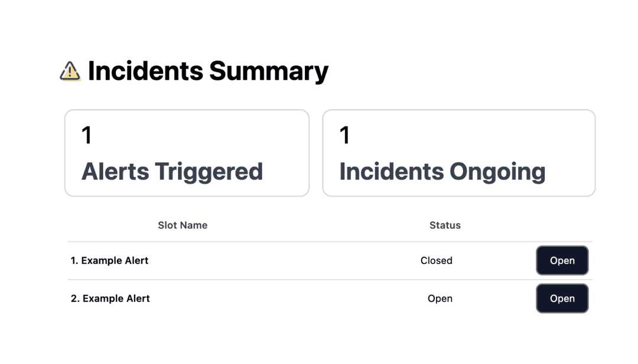Click the number 1 in Alerts Triggered card
Screen dimensions: 638x364
[86, 135]
